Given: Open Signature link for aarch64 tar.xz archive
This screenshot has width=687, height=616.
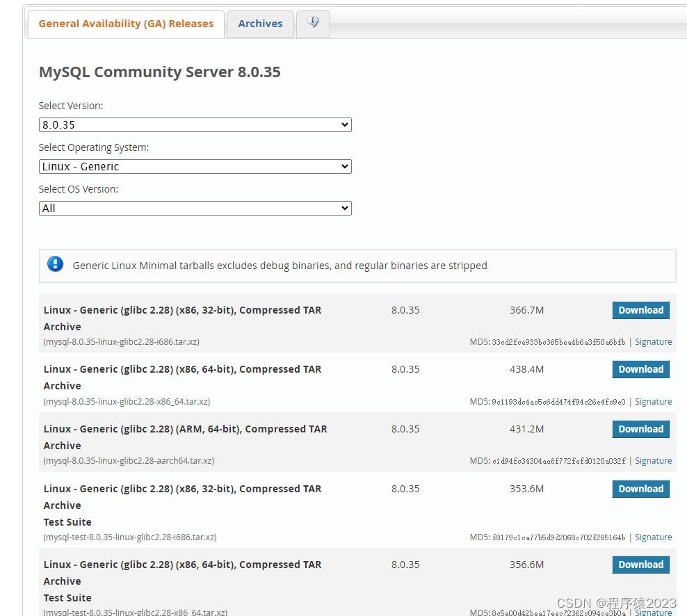Looking at the screenshot, I should (653, 460).
